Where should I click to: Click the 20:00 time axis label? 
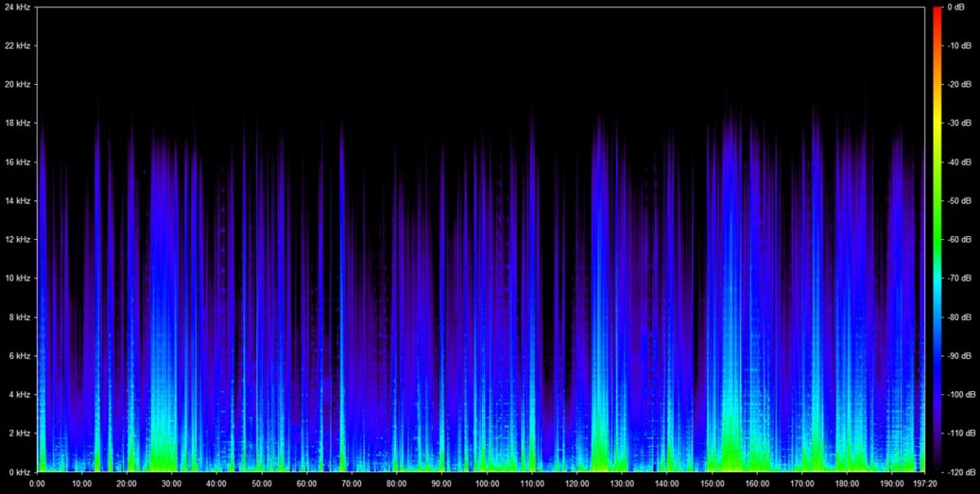coord(127,483)
